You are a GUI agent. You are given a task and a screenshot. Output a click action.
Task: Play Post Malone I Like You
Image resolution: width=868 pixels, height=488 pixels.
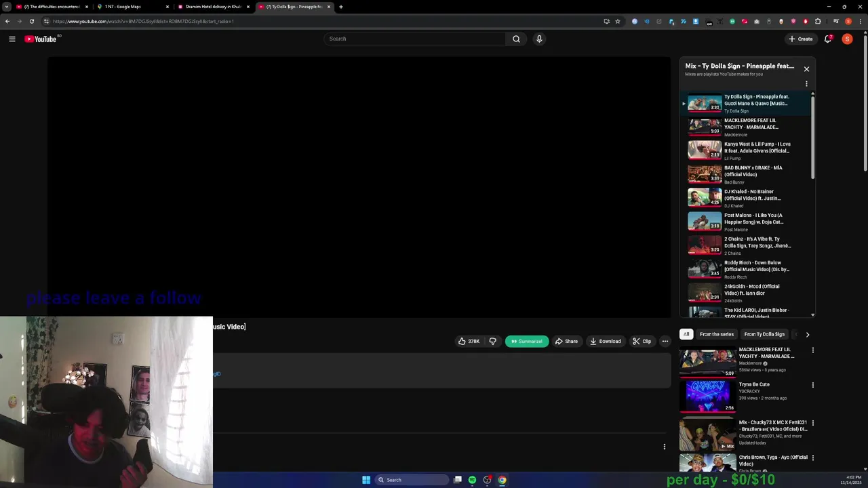coord(746,222)
